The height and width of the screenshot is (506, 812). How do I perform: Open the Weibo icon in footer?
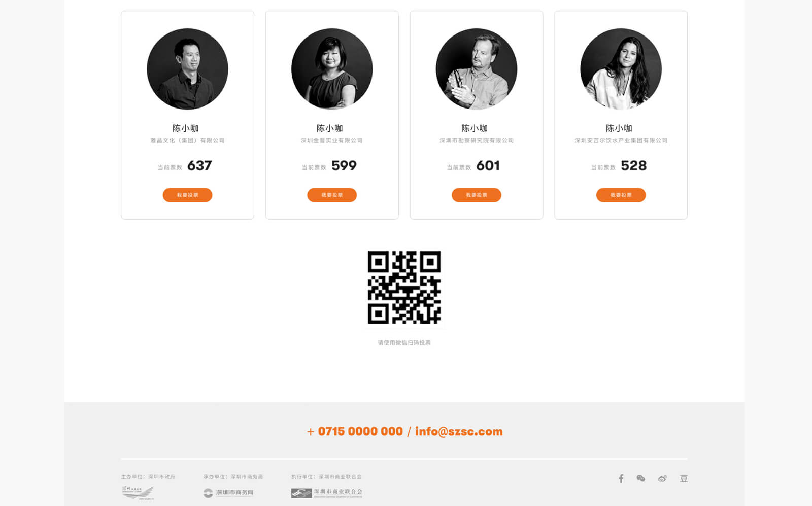point(662,478)
